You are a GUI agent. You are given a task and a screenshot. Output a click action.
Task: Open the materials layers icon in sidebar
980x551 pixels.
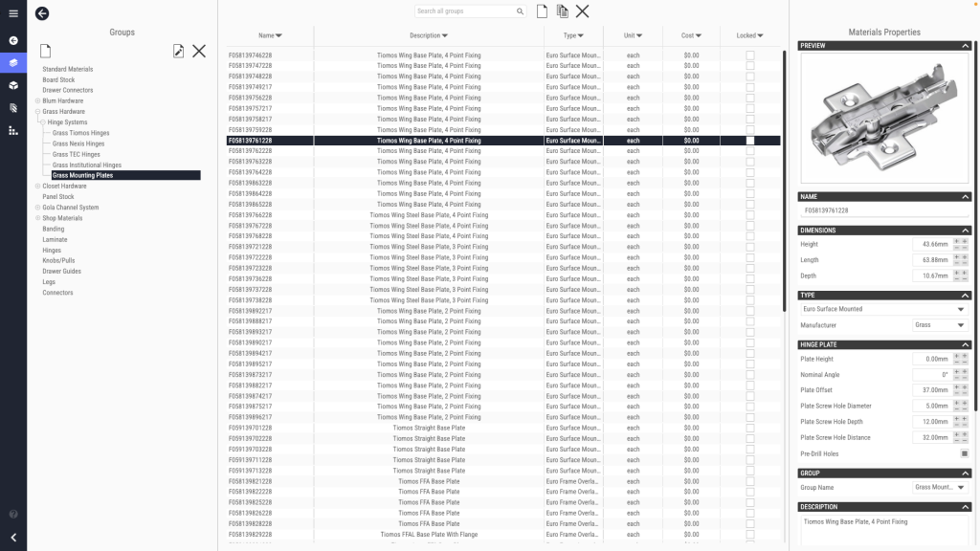coord(13,62)
